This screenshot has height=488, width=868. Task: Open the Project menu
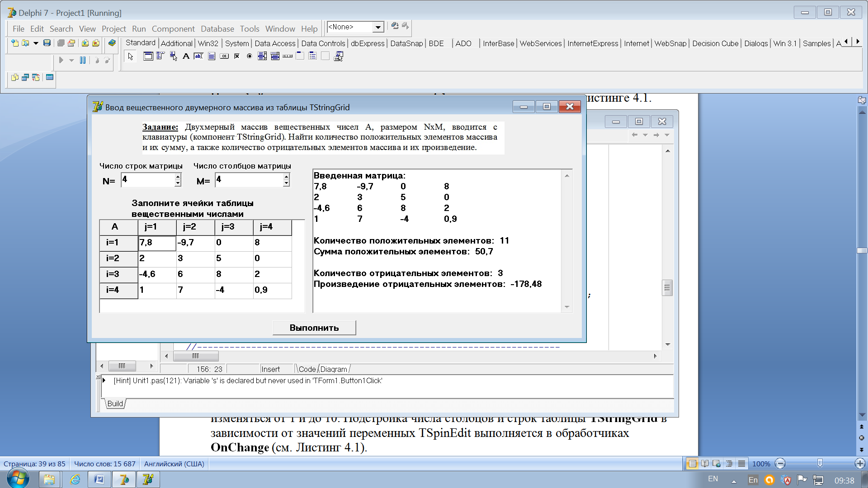113,28
